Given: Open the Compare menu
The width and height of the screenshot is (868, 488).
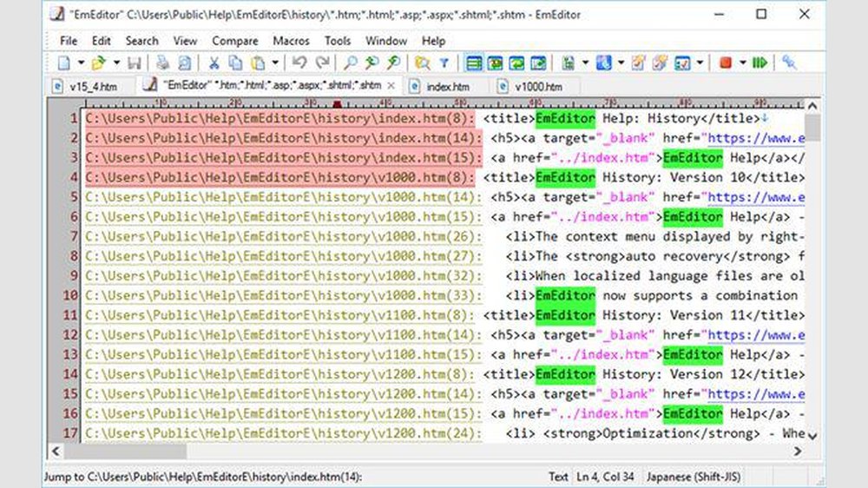Looking at the screenshot, I should coord(234,41).
